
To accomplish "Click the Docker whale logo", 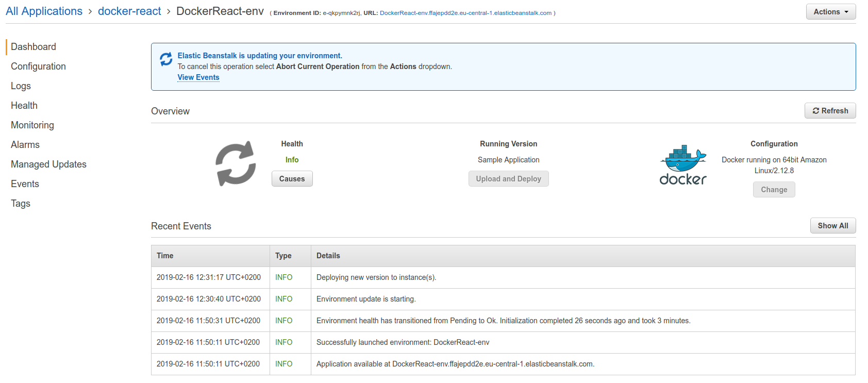I will click(683, 165).
